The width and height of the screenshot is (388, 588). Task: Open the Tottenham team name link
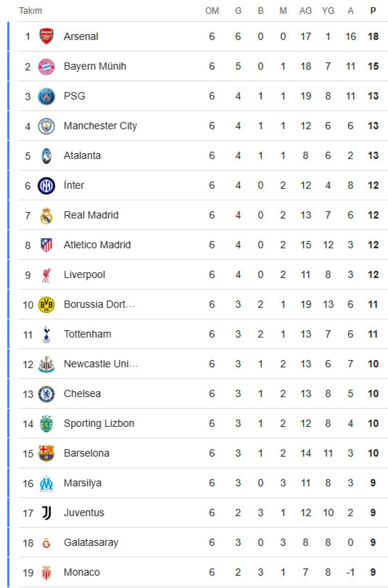tap(87, 334)
